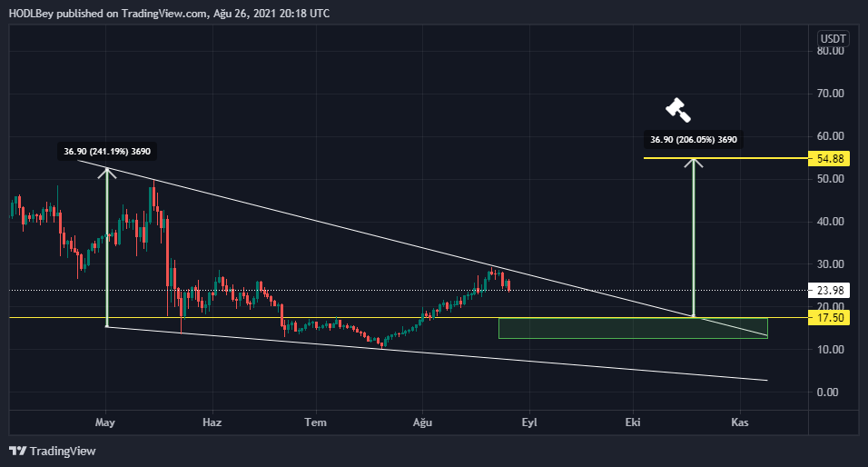
Task: Click the Eki label on the time axis
Action: coord(633,422)
